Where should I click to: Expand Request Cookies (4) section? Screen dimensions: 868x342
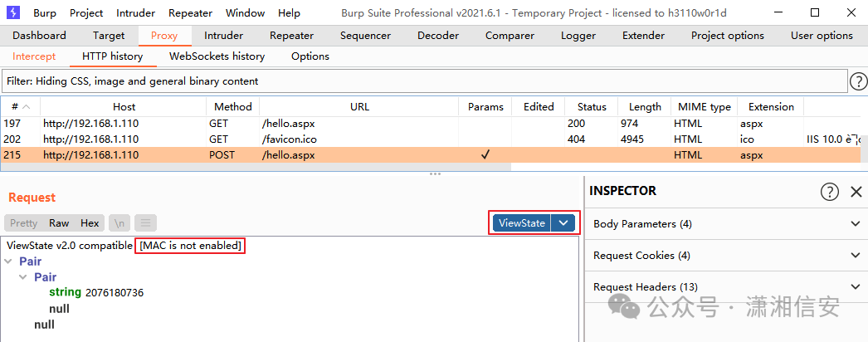726,255
